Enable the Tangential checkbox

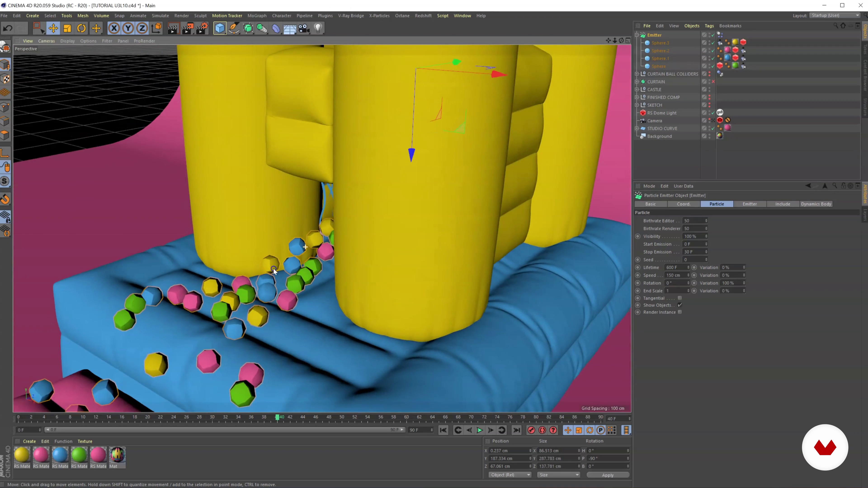680,298
